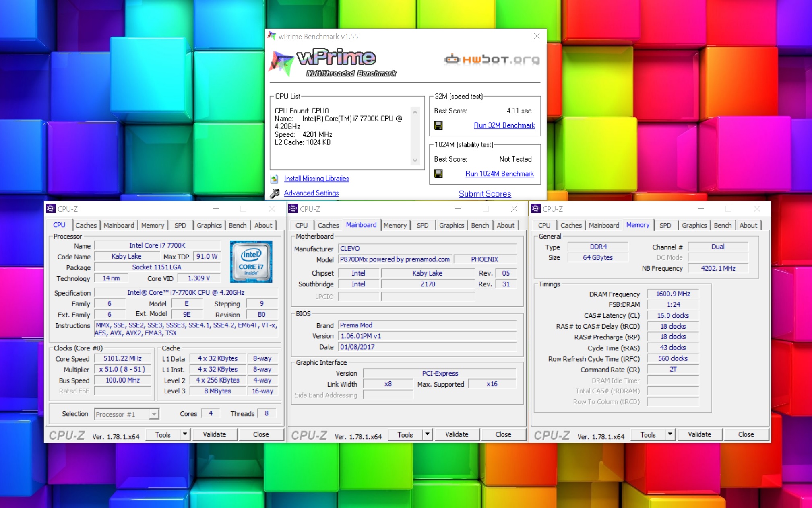The height and width of the screenshot is (508, 812).
Task: Switch to Caches tab in left CPU-Z window
Action: pyautogui.click(x=86, y=226)
